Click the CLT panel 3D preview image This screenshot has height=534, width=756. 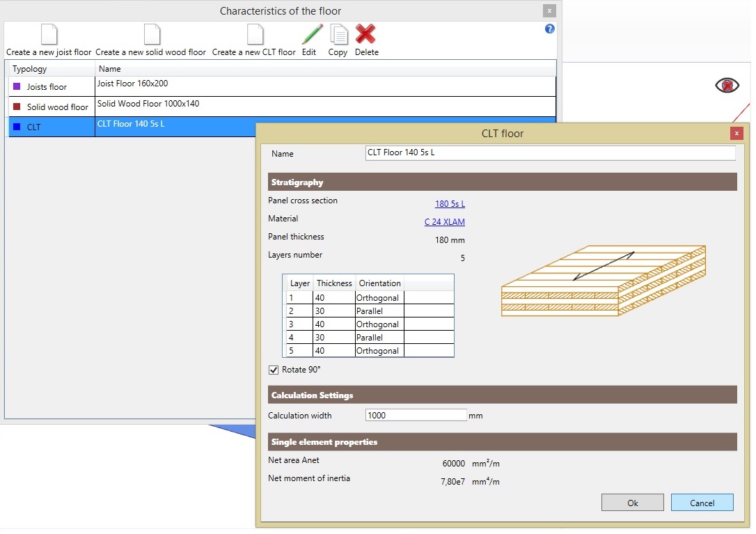pyautogui.click(x=604, y=281)
